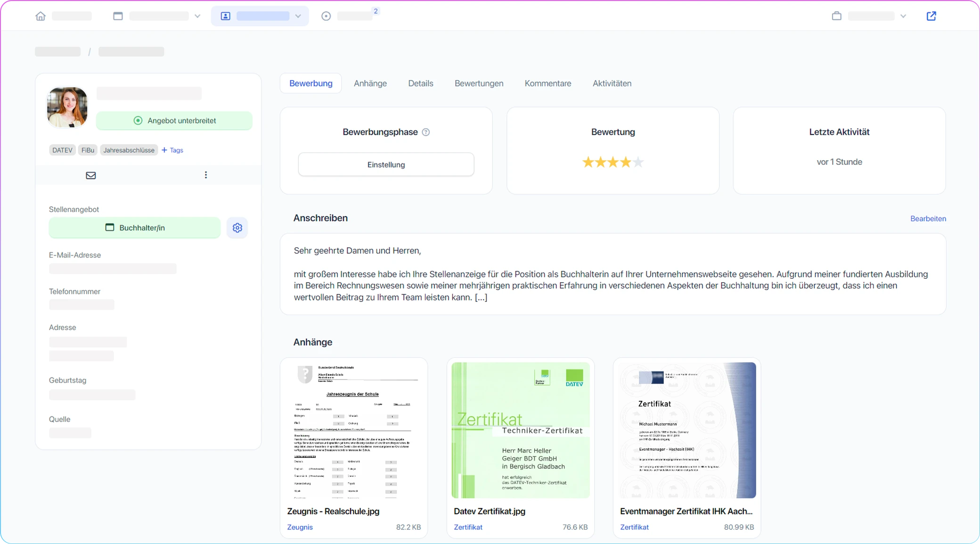Switch to the Anhänge tab
This screenshot has height=544, width=980.
click(x=370, y=83)
